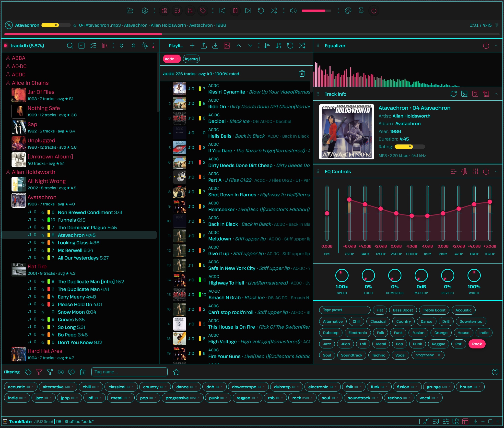Expand the ABBA artist
Image resolution: width=504 pixels, height=428 pixels.
(19, 58)
